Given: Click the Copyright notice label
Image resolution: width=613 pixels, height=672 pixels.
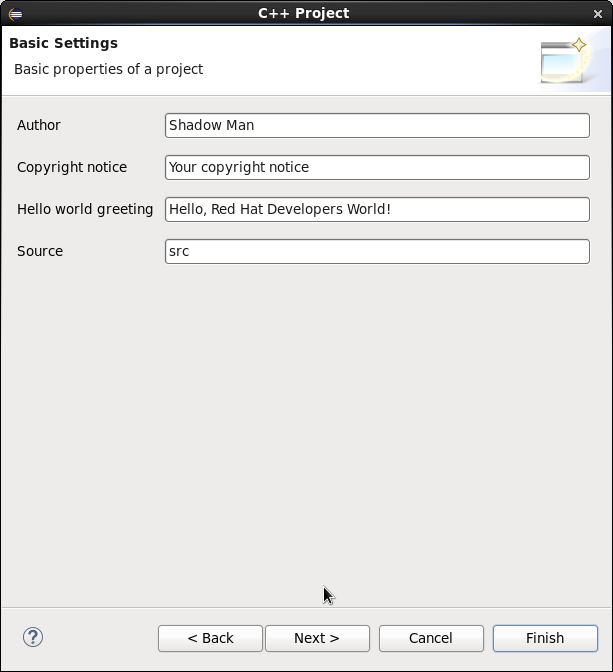Looking at the screenshot, I should (72, 167).
